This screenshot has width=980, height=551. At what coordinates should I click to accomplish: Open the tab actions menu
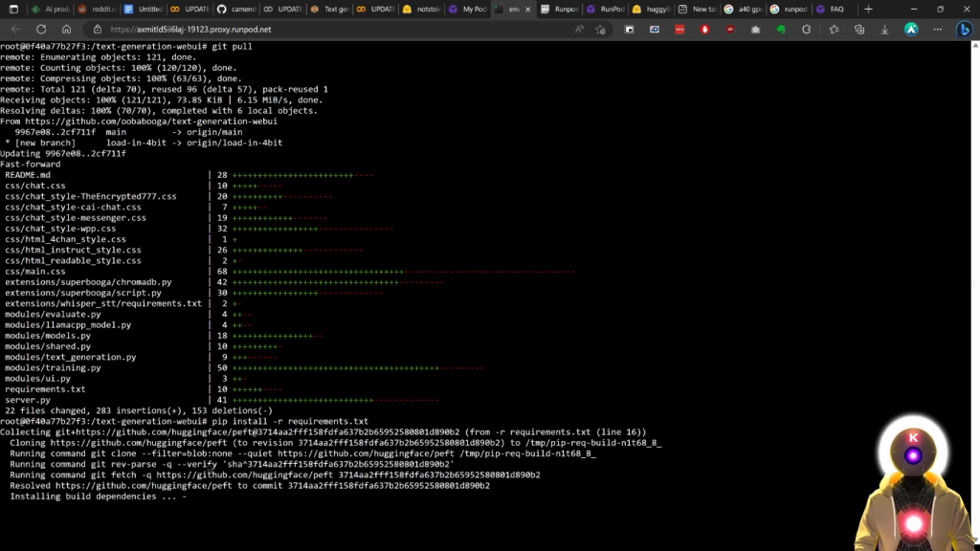(x=12, y=9)
